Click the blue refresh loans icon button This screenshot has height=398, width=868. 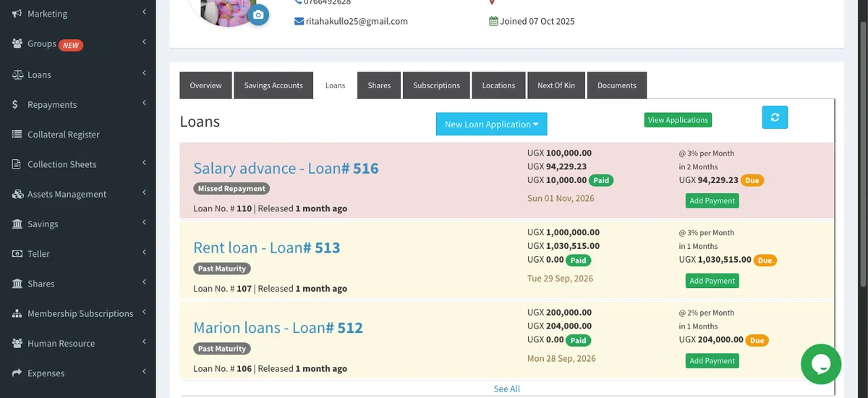[775, 117]
